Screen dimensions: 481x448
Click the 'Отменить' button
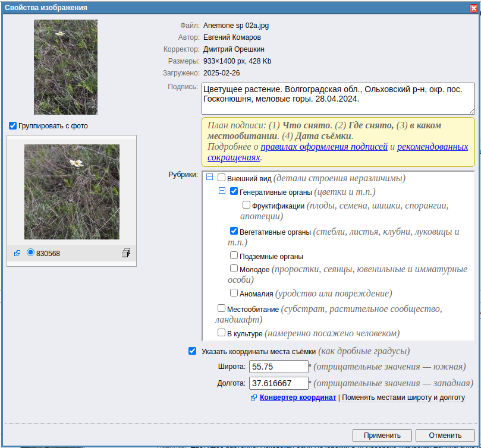pos(445,436)
